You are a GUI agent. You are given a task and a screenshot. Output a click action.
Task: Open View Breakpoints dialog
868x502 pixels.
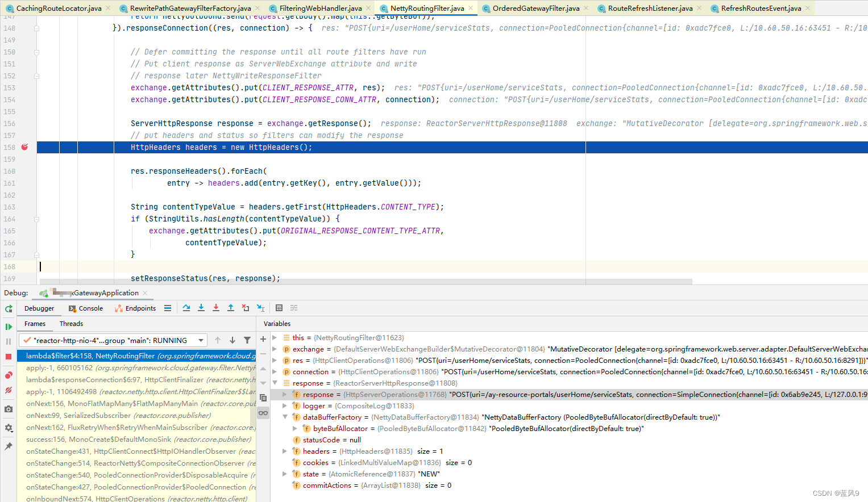click(x=9, y=375)
